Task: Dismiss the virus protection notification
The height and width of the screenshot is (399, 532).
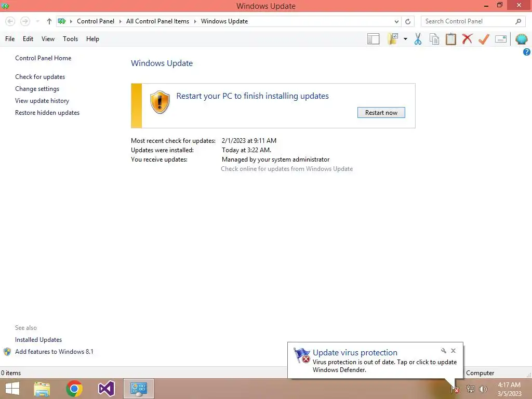Action: click(x=453, y=351)
